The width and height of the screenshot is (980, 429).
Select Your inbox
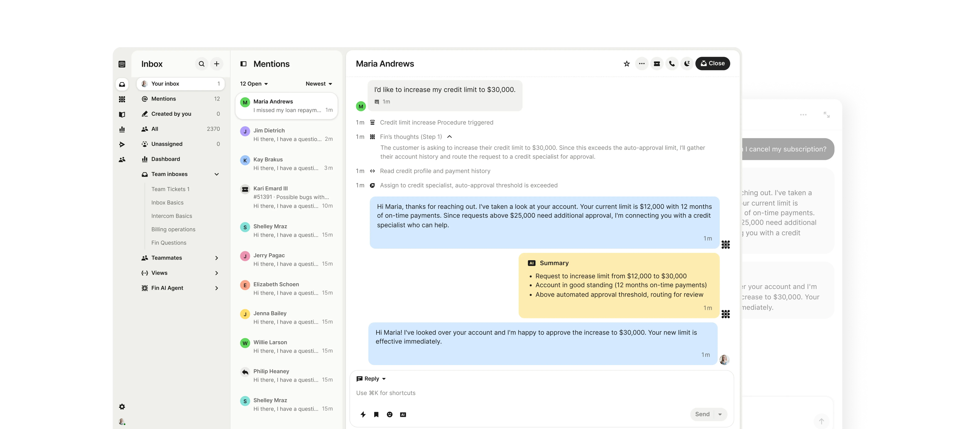[181, 84]
